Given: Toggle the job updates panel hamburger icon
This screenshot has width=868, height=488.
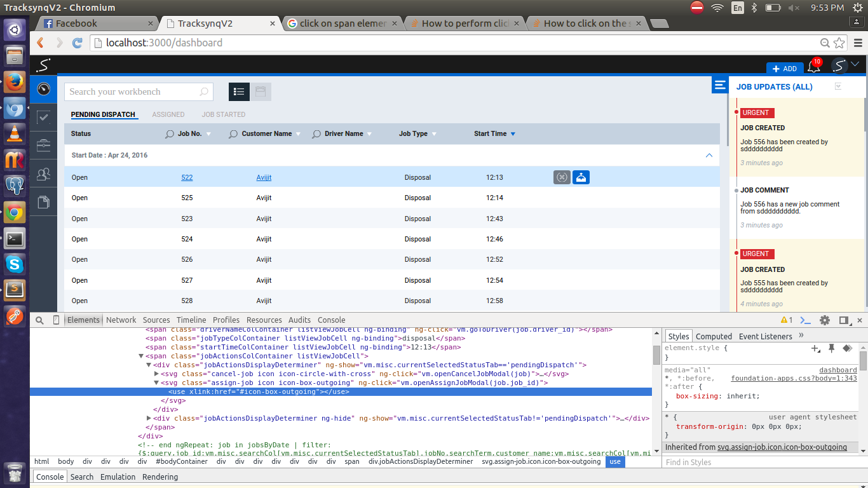Looking at the screenshot, I should point(720,85).
